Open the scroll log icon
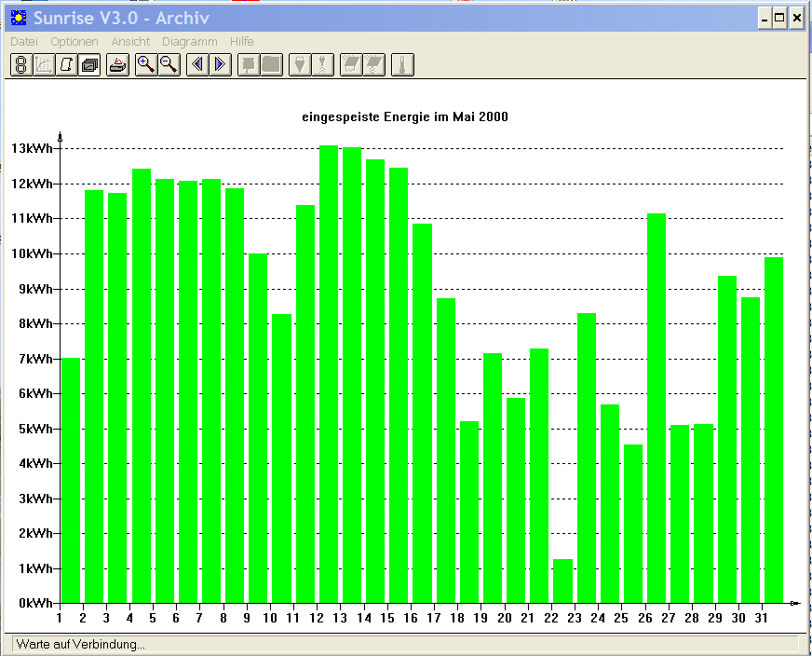 click(67, 65)
